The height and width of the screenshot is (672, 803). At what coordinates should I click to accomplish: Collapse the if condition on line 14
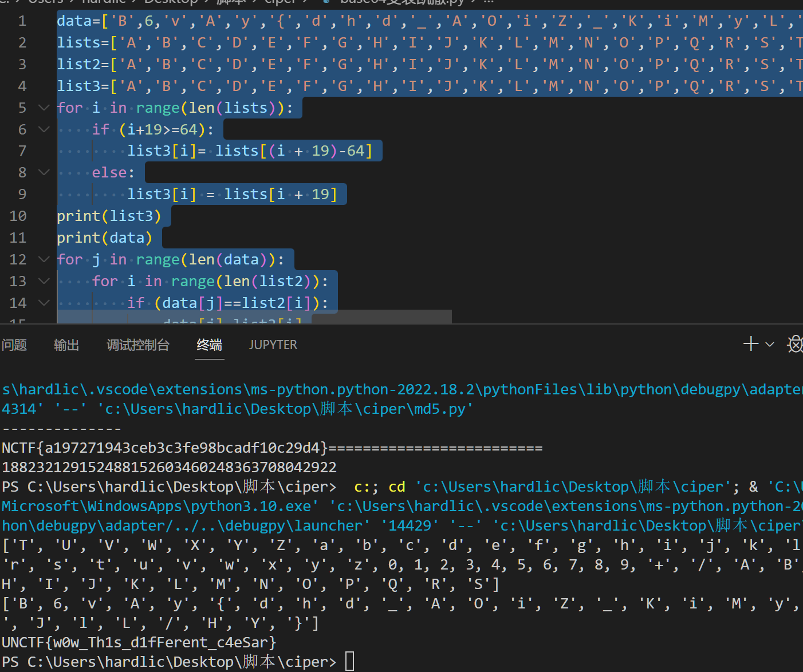(x=43, y=302)
